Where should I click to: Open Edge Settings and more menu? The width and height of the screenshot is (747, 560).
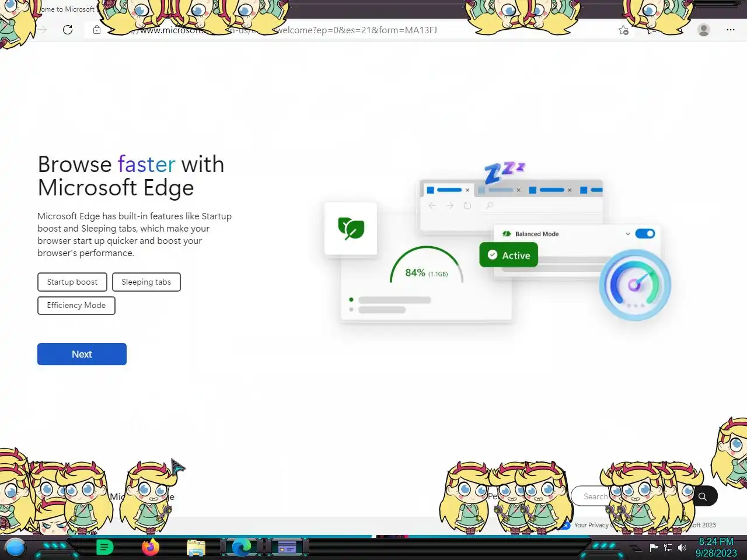coord(731,30)
